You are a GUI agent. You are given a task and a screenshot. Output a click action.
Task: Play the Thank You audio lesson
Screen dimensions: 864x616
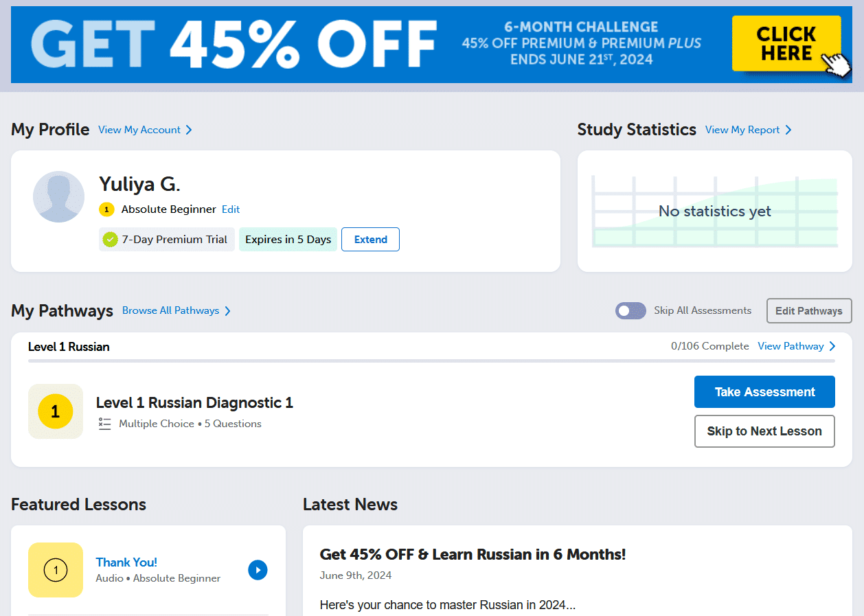click(x=258, y=570)
